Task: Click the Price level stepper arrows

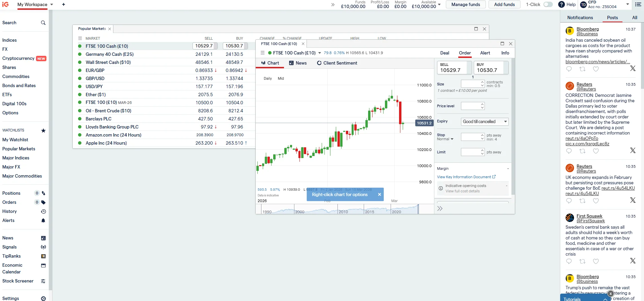Action: click(482, 106)
